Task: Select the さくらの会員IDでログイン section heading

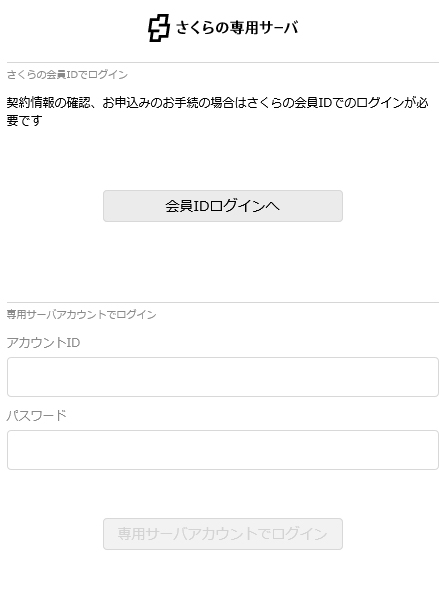Action: click(67, 75)
